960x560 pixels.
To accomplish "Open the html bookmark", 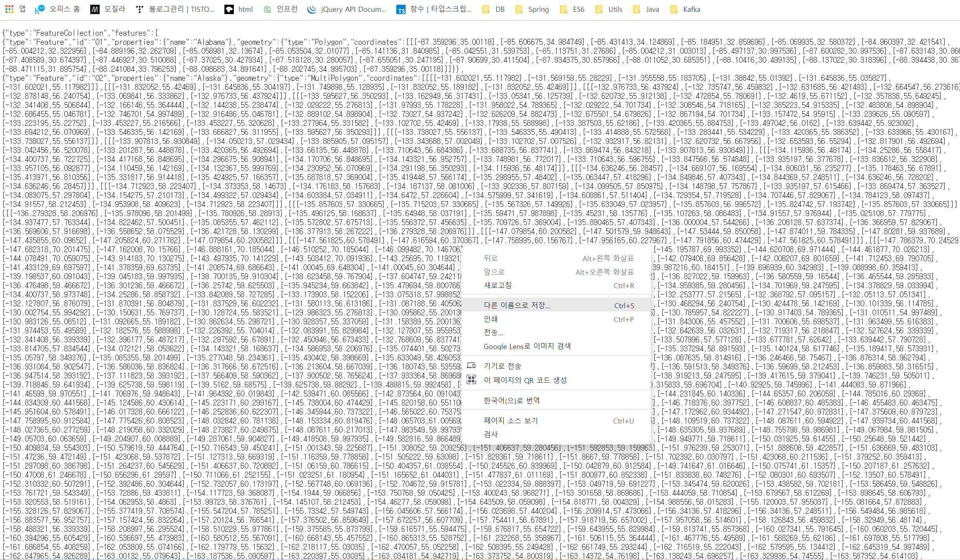I will (x=239, y=9).
